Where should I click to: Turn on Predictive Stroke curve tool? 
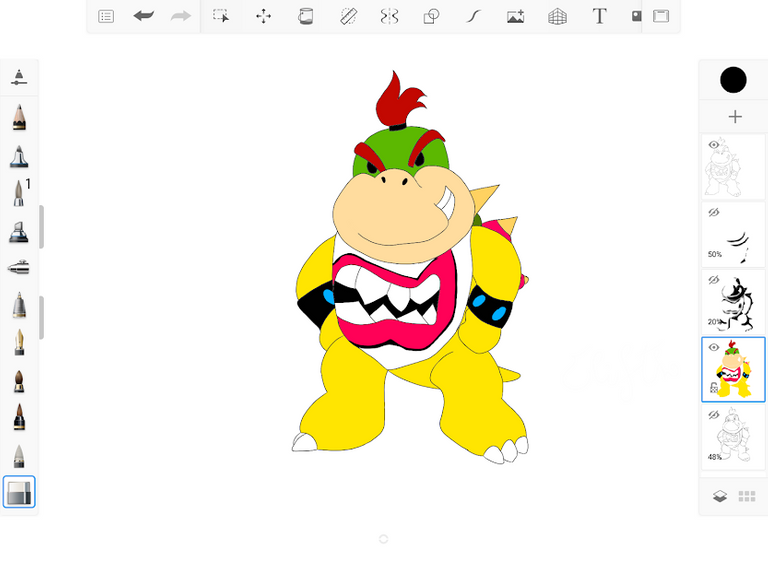coord(473,16)
